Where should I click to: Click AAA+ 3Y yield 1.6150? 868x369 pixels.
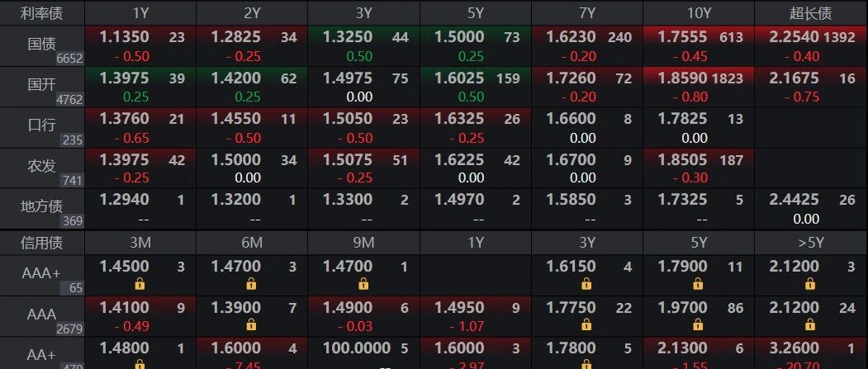tap(571, 266)
